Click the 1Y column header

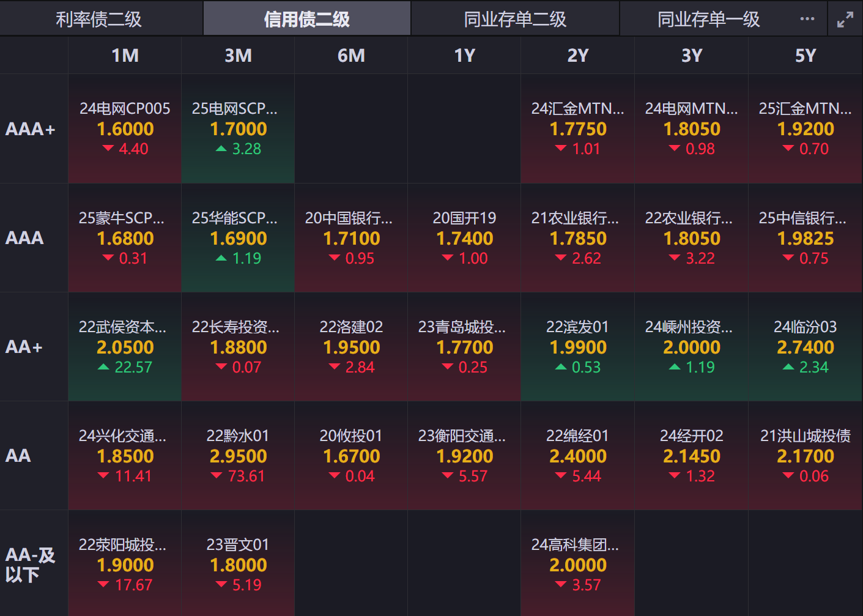(x=465, y=56)
